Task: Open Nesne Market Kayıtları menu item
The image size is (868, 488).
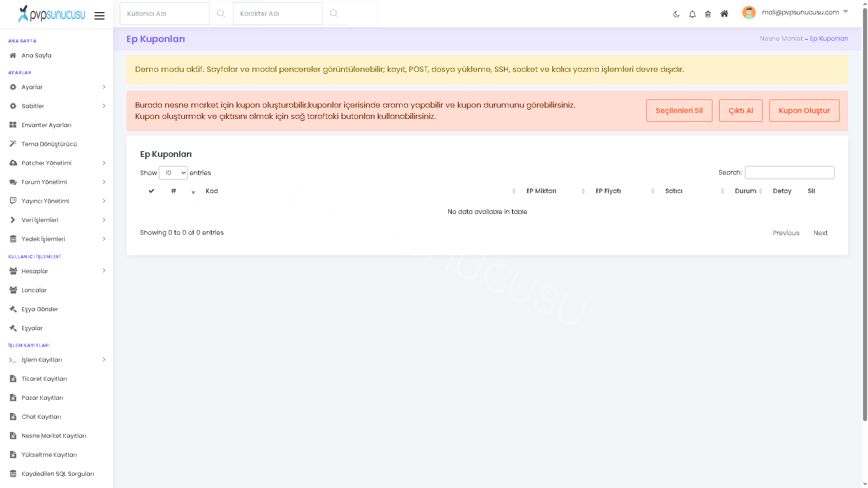Action: [57, 436]
